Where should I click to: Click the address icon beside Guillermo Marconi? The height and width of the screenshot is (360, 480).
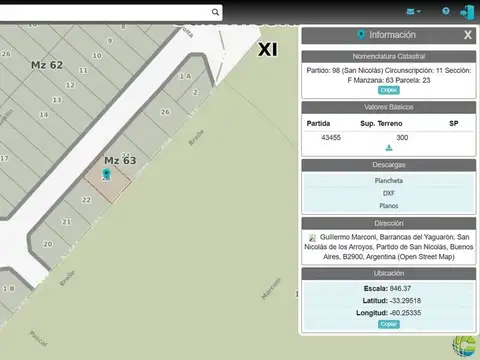(312, 237)
